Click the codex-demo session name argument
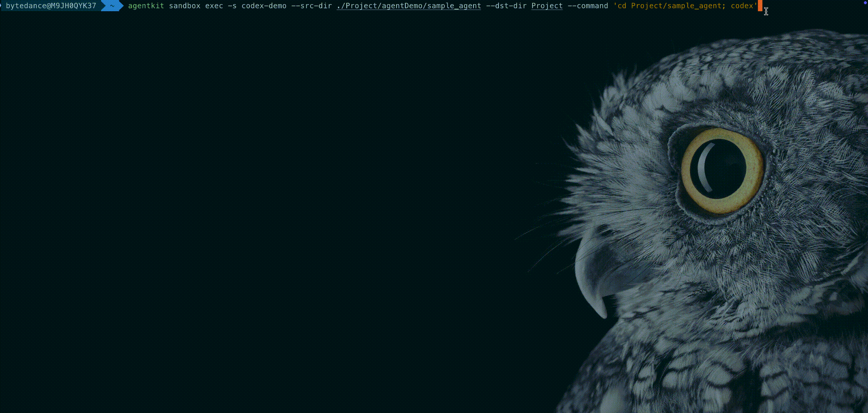 [x=264, y=6]
